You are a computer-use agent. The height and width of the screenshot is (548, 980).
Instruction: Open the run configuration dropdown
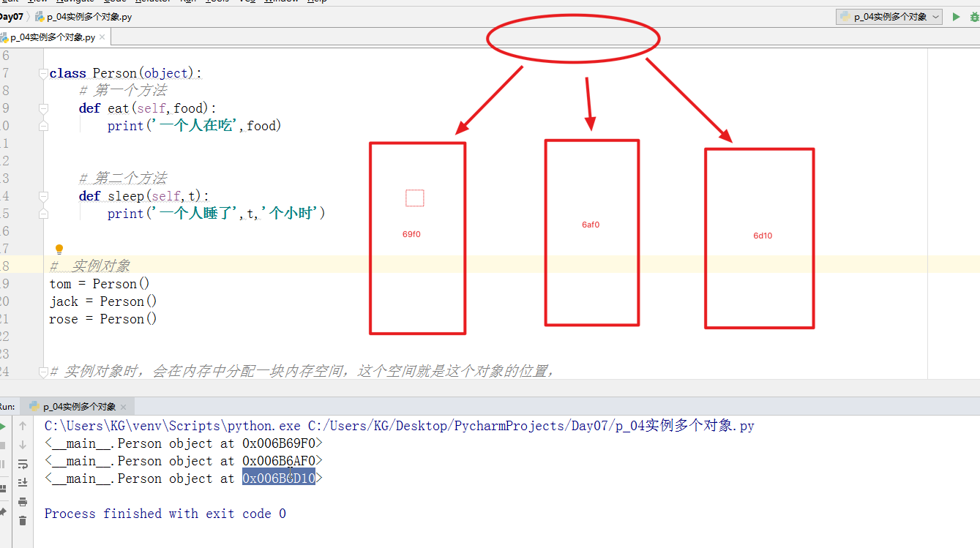[889, 17]
